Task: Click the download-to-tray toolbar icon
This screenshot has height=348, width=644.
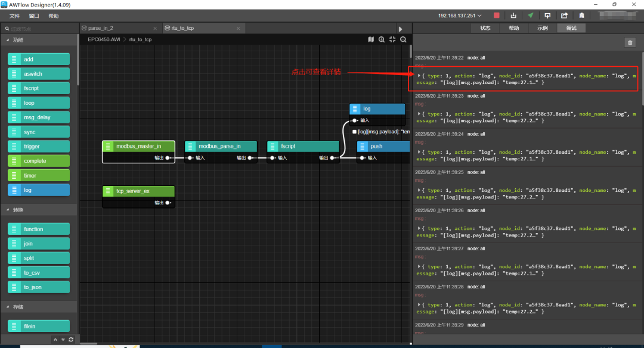Action: [513, 15]
